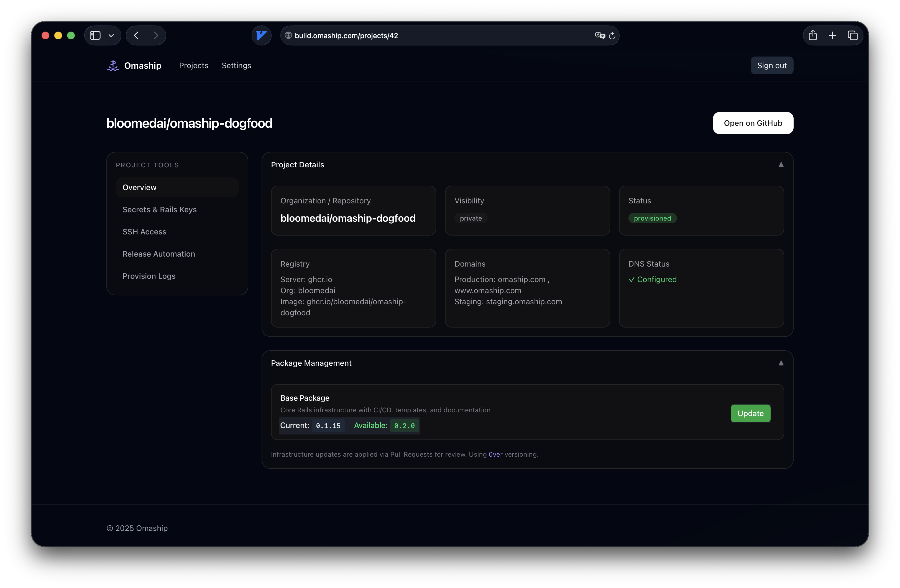Open a new tab with the plus icon

pos(832,35)
